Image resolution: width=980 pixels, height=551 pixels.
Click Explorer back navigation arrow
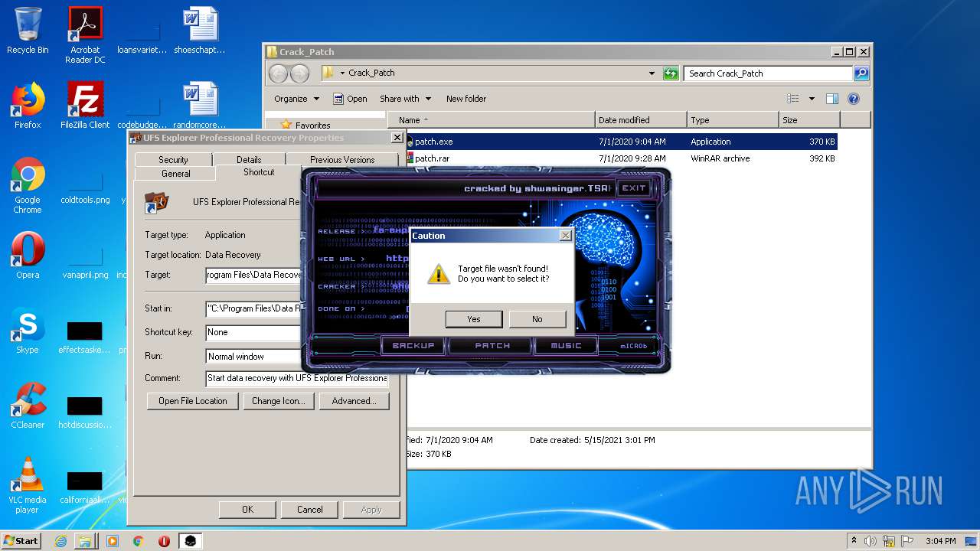pyautogui.click(x=278, y=73)
